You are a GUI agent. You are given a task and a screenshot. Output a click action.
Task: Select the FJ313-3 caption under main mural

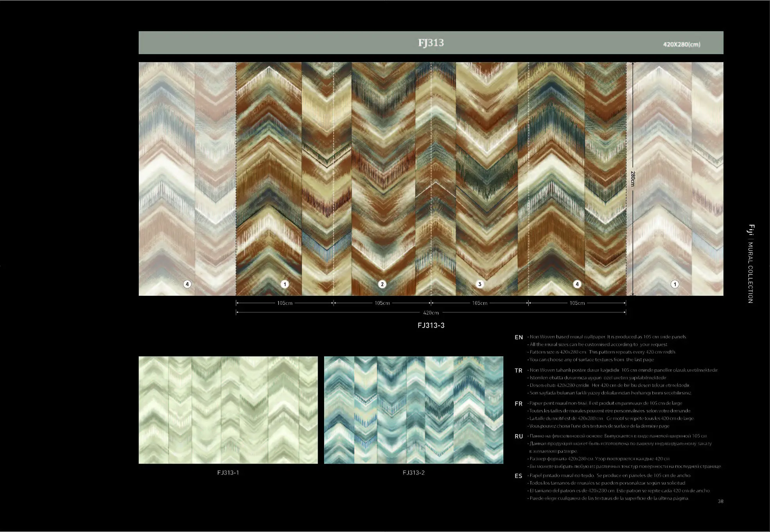click(x=431, y=325)
